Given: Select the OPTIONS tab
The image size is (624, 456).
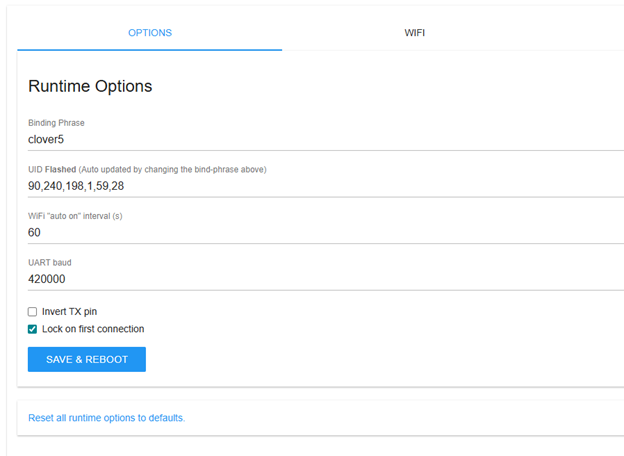Looking at the screenshot, I should 150,33.
